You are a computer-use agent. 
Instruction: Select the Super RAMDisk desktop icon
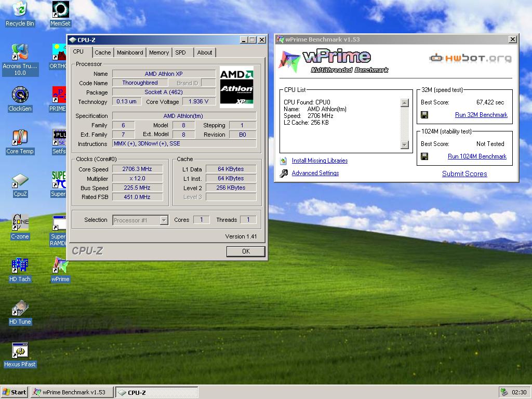(58, 231)
